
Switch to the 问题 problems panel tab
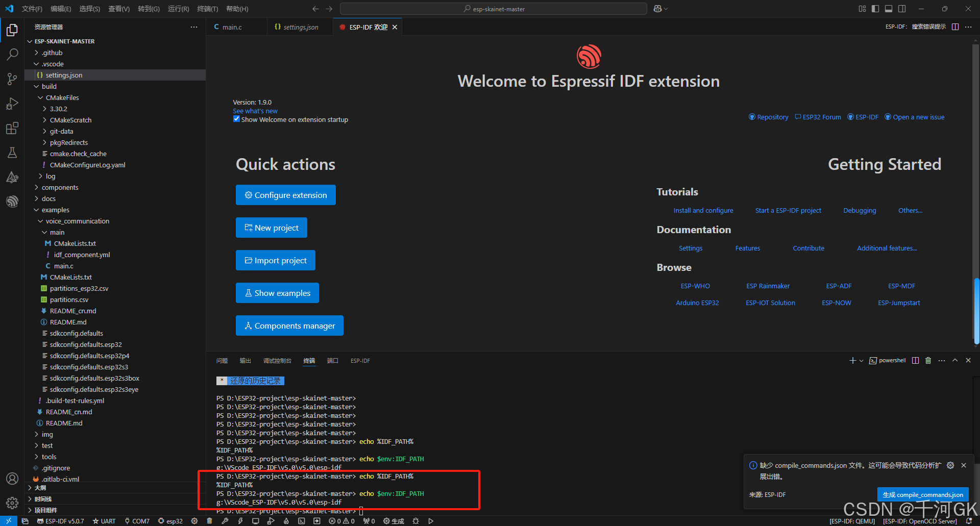[x=222, y=361]
